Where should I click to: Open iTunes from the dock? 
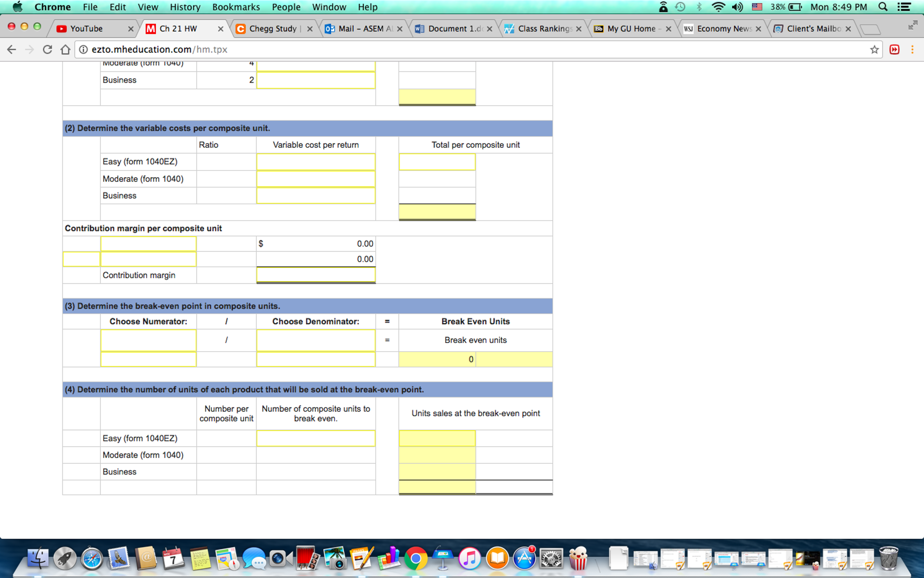(470, 559)
